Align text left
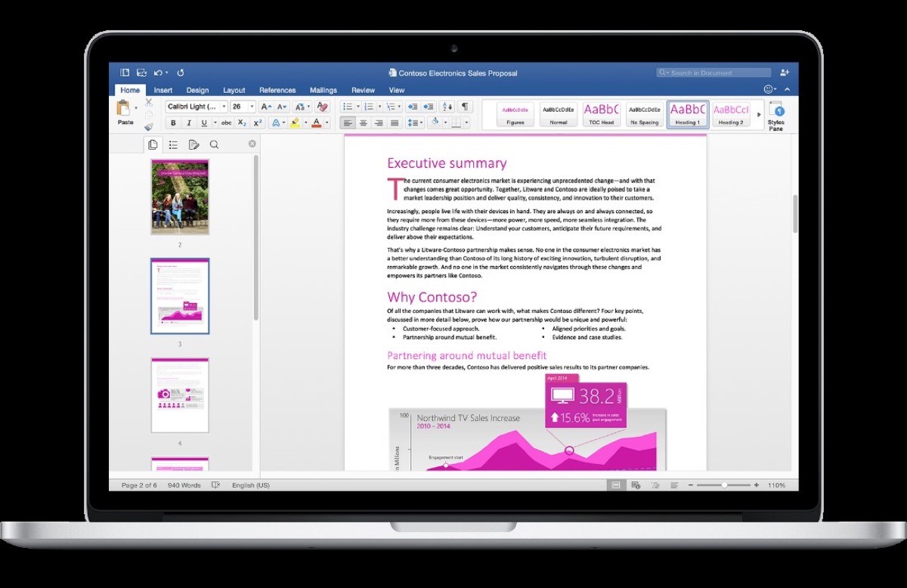 [348, 122]
